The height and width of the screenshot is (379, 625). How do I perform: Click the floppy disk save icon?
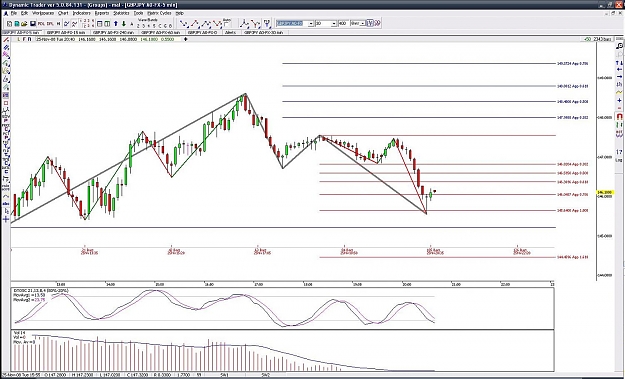click(x=33, y=24)
